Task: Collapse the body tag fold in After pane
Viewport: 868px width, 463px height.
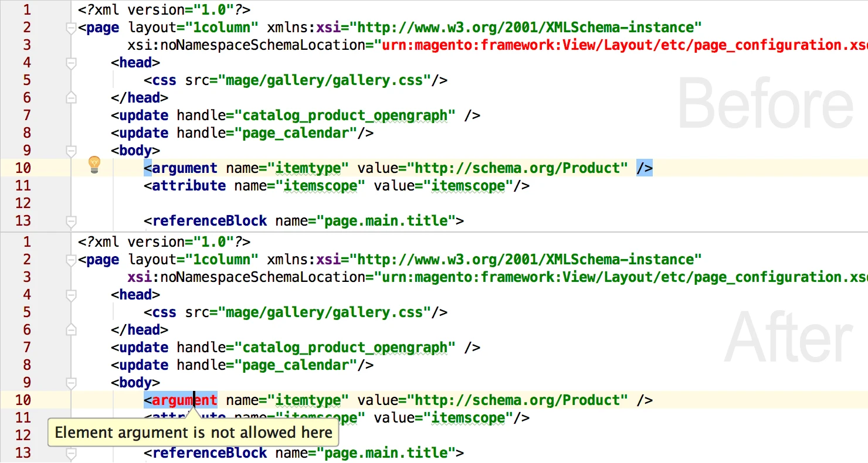Action: [x=71, y=383]
